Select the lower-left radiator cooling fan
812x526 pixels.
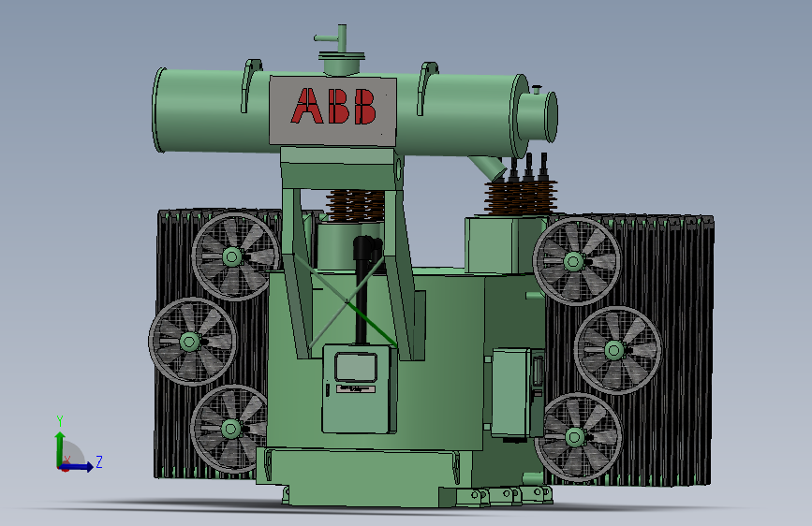tap(229, 429)
